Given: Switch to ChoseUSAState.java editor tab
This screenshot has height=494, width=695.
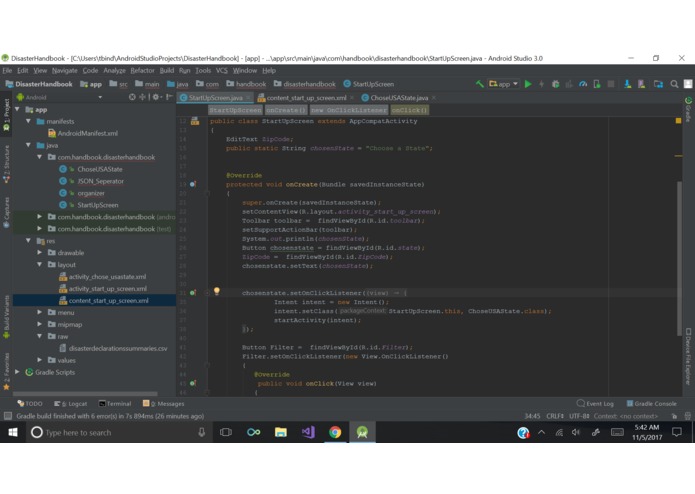Looking at the screenshot, I should click(398, 97).
